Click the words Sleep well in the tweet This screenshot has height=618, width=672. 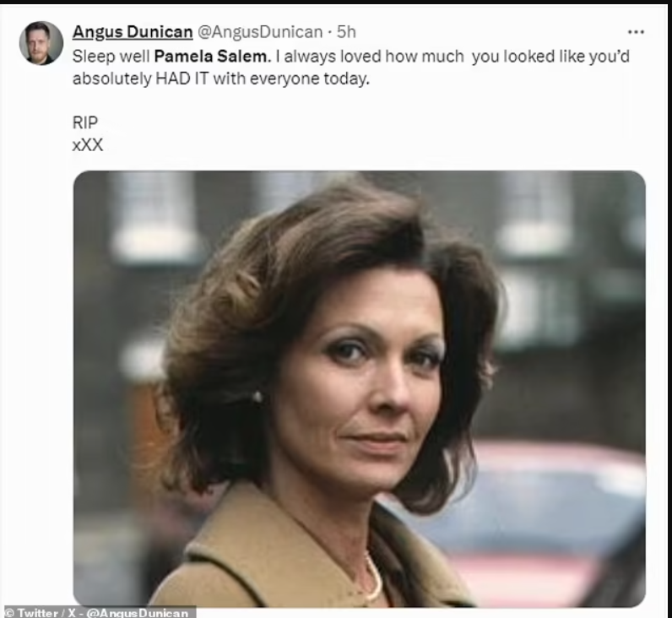tap(111, 56)
